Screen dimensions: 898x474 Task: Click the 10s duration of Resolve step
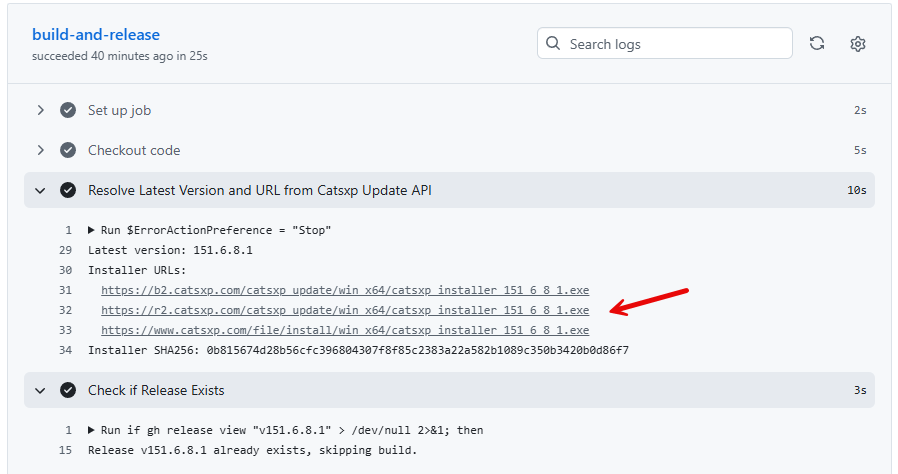click(x=857, y=190)
